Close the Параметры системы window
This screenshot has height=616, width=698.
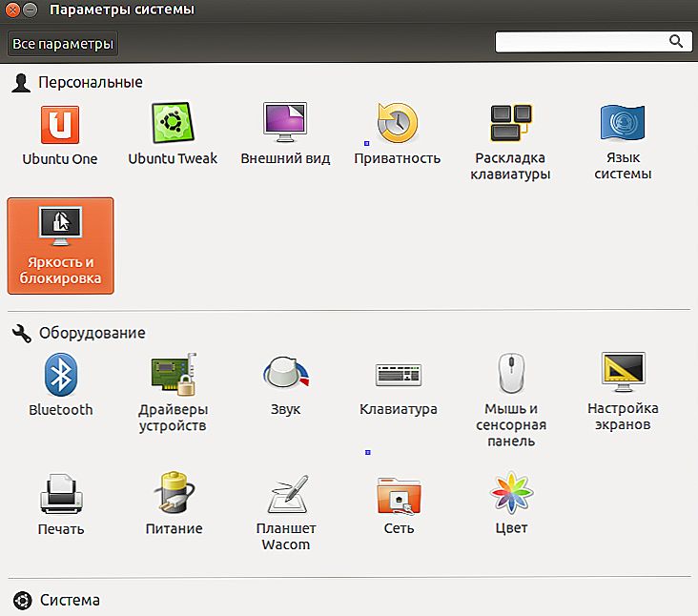pyautogui.click(x=12, y=10)
